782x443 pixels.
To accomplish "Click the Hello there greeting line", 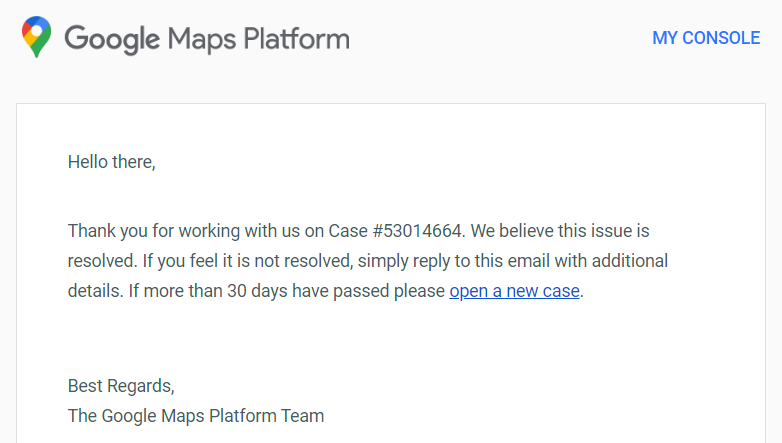I will [112, 162].
